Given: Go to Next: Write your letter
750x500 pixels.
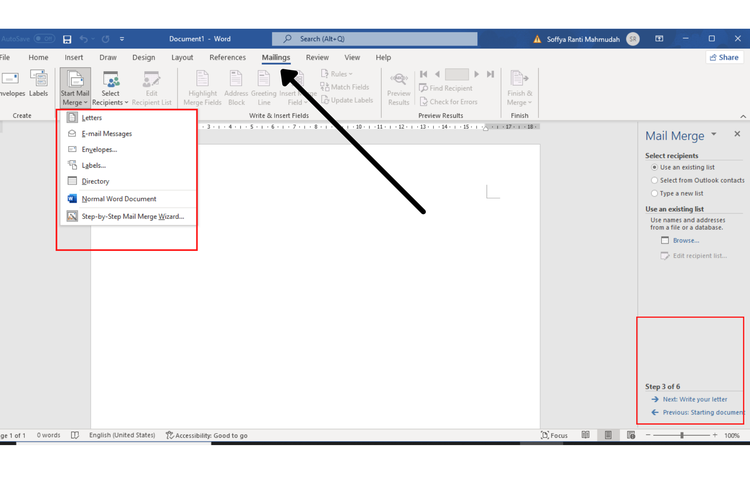Looking at the screenshot, I should coord(695,399).
